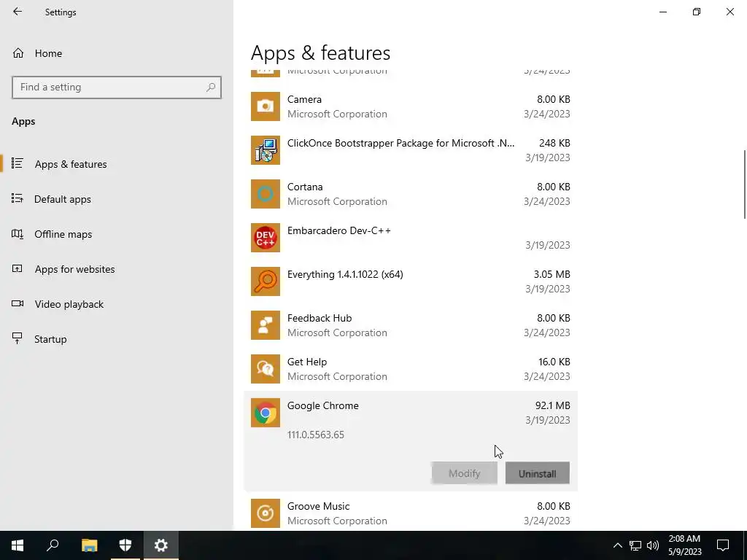
Task: Select Everything 1.4.1.1022 (x64) entry name
Action: 345,274
